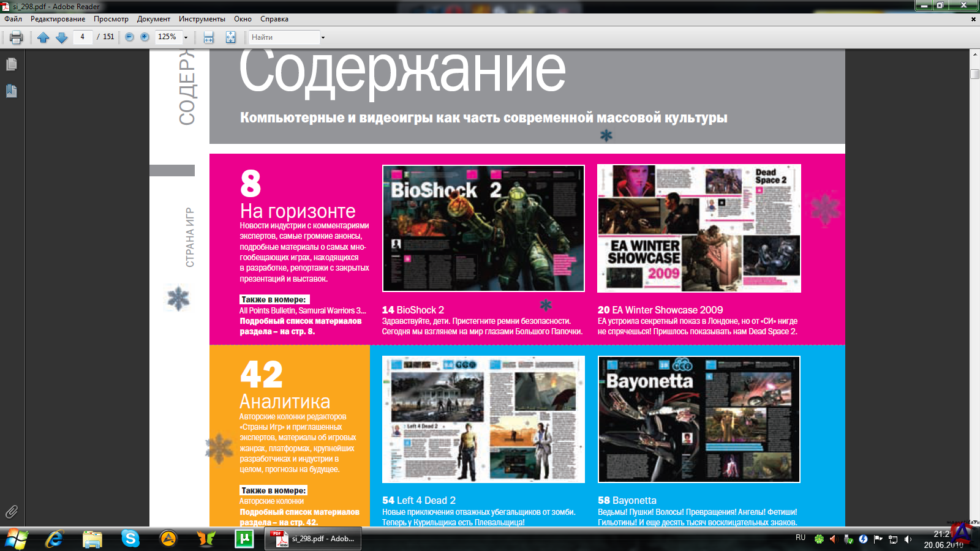Go to next page with down arrow
The image size is (980, 551).
point(61,37)
